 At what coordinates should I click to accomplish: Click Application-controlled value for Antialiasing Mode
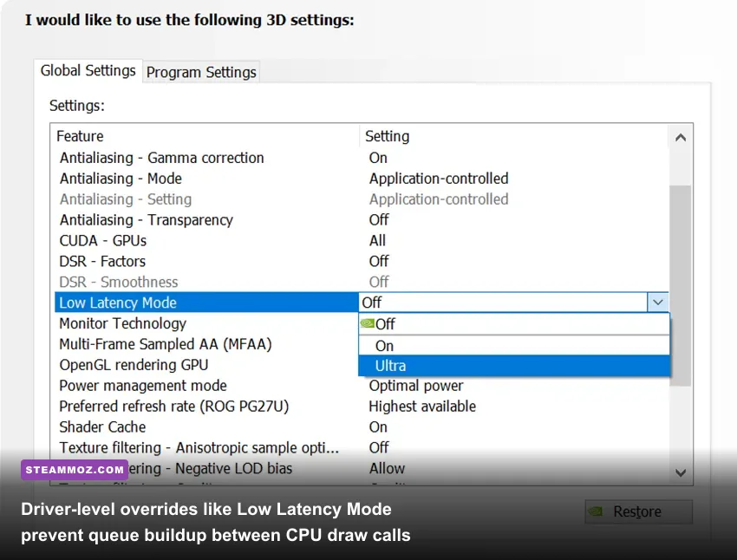(439, 179)
